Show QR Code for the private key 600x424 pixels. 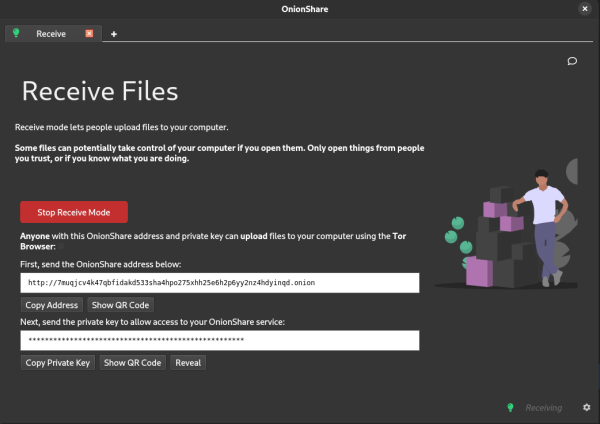[x=132, y=362]
